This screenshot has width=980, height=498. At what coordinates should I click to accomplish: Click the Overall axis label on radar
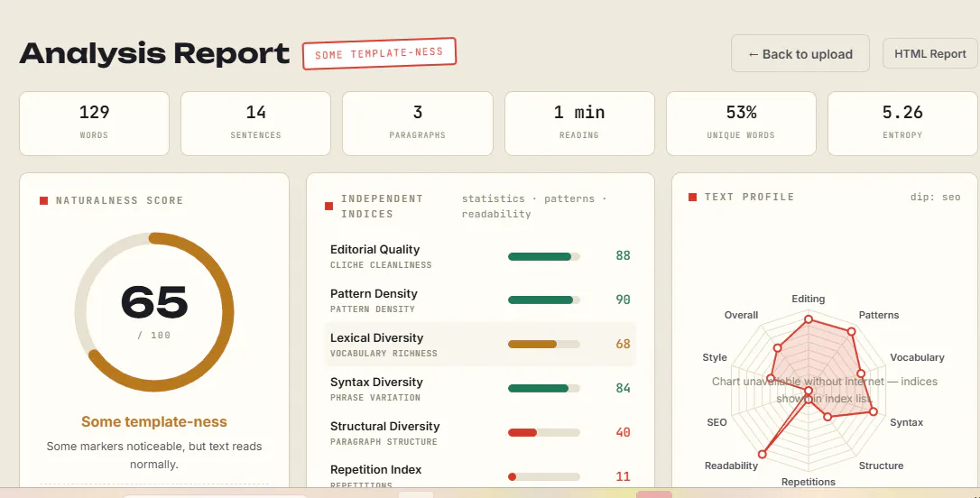point(741,315)
